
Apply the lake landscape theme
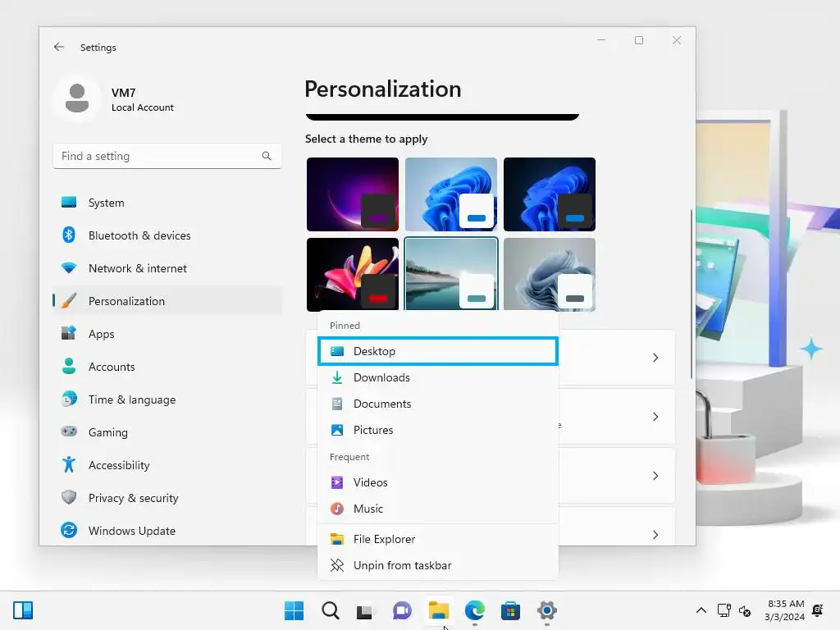(x=451, y=274)
